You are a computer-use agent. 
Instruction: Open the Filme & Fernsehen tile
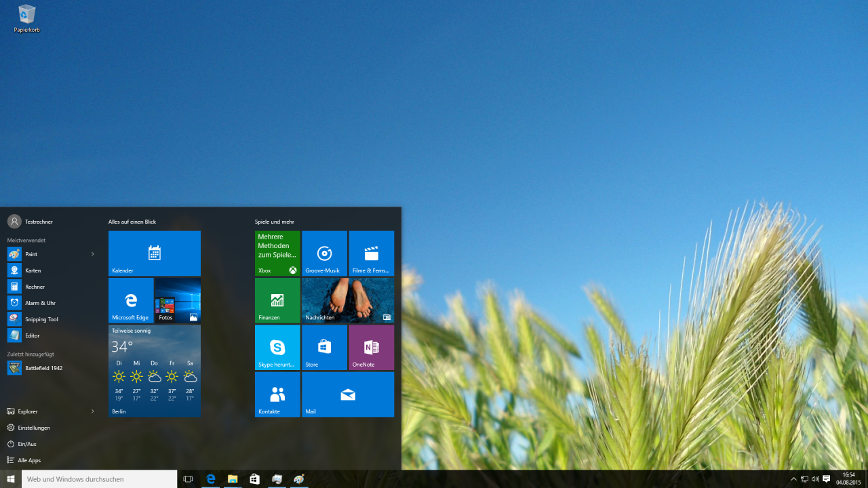click(371, 253)
